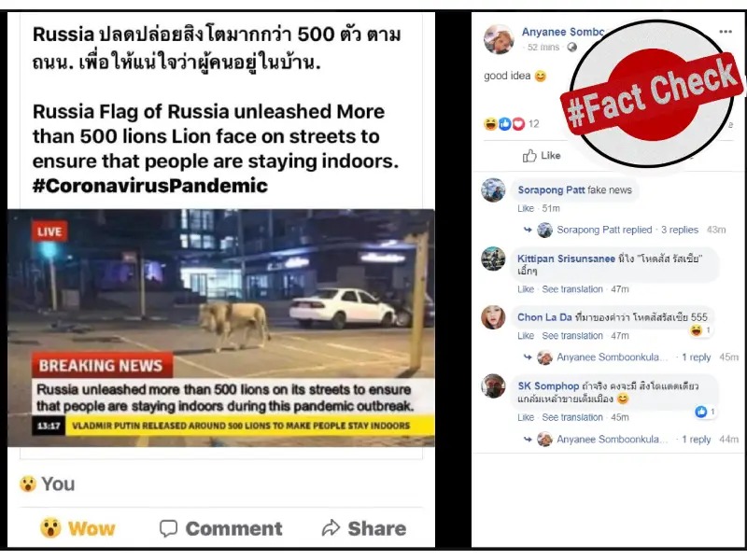Screen dimensions: 747x560
Task: Click the globe public privacy icon
Action: [x=572, y=48]
